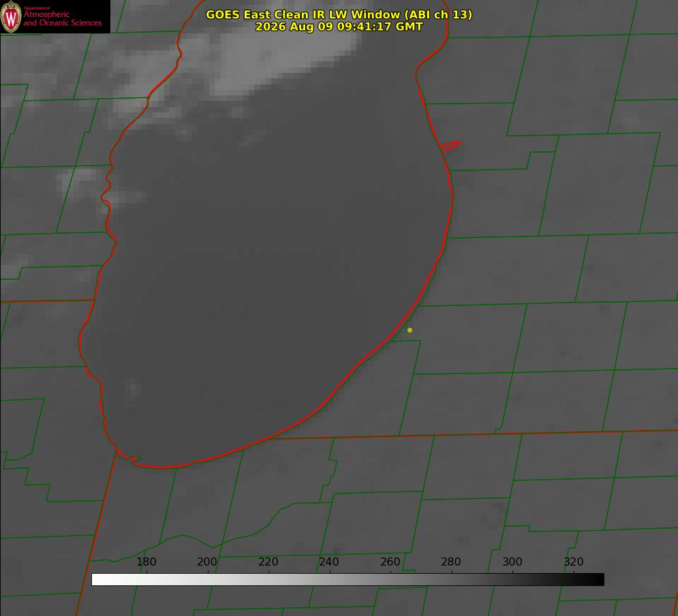Select the GOES East Clean IR title
The image size is (678, 616).
(x=339, y=14)
